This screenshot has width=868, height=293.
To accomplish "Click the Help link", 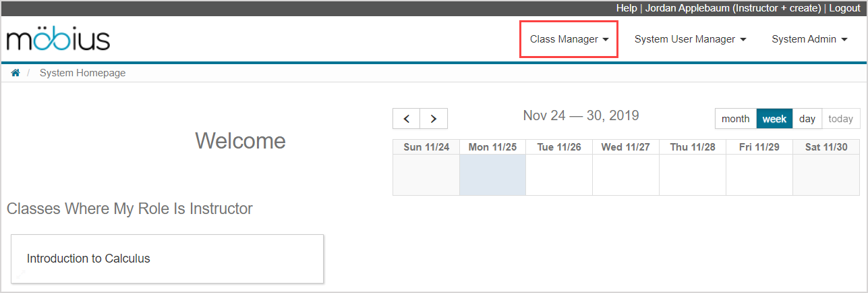I will pyautogui.click(x=626, y=8).
